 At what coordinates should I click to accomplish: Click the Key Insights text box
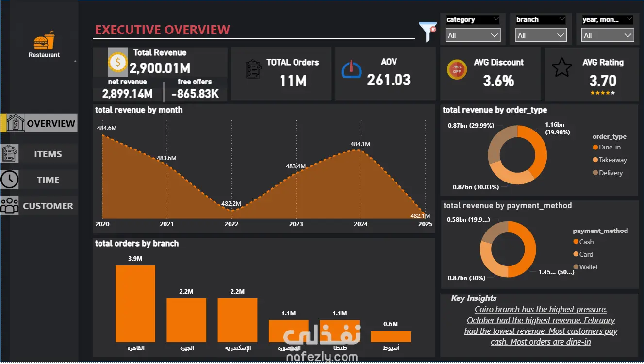click(539, 325)
